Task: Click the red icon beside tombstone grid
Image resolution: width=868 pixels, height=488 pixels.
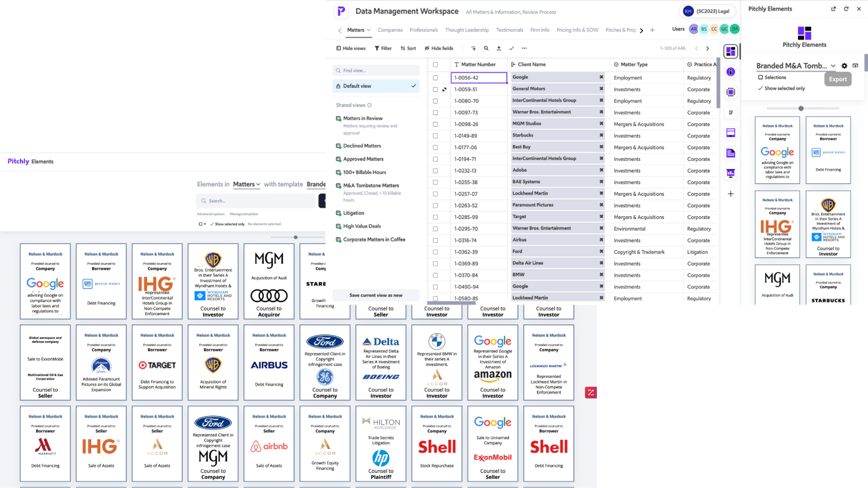Action: pos(590,392)
